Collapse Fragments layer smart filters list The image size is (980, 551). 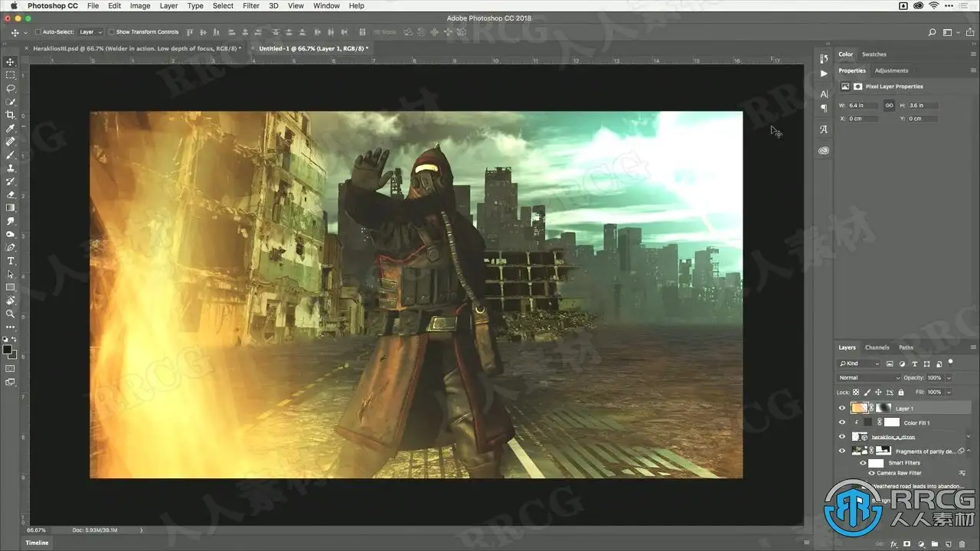[x=969, y=452]
